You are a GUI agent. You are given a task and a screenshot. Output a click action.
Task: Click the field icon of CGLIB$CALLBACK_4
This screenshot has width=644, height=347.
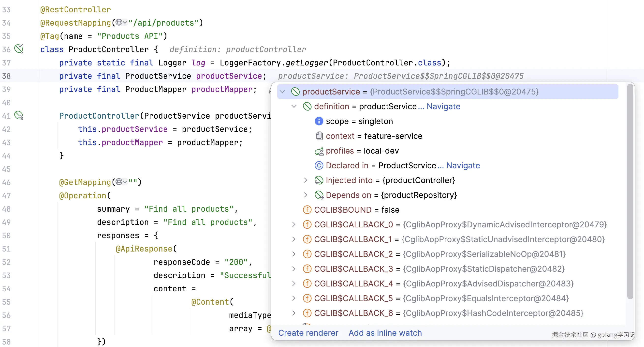307,284
